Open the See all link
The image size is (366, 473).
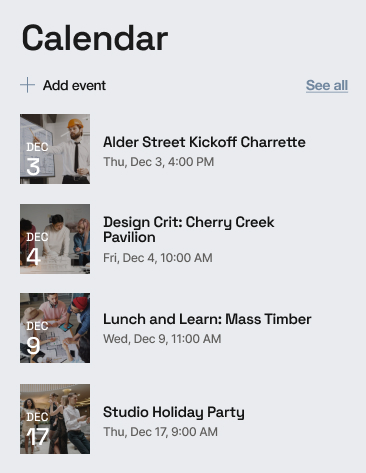[x=327, y=85]
